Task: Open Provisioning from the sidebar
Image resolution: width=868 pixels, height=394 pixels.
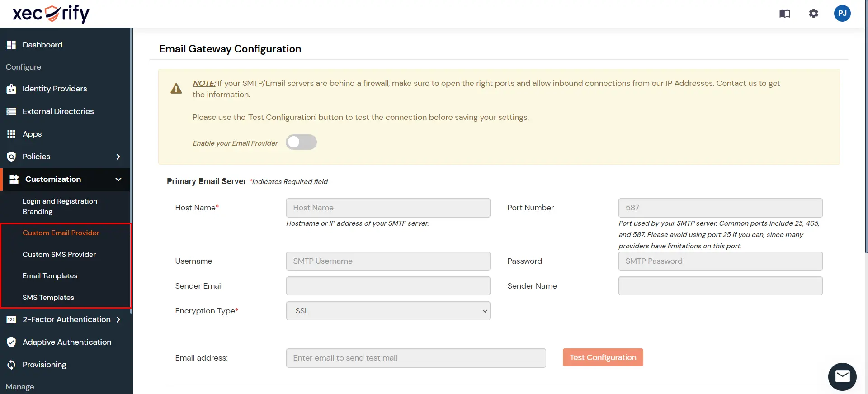Action: click(44, 365)
